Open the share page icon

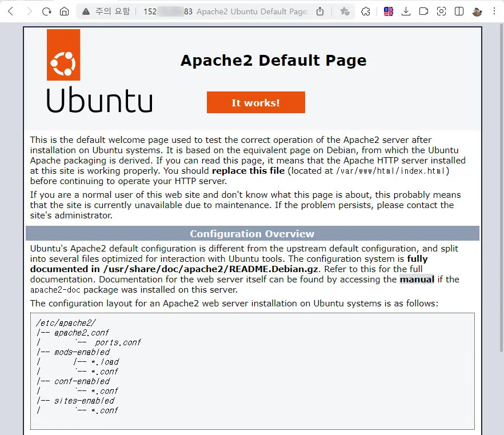tap(320, 11)
